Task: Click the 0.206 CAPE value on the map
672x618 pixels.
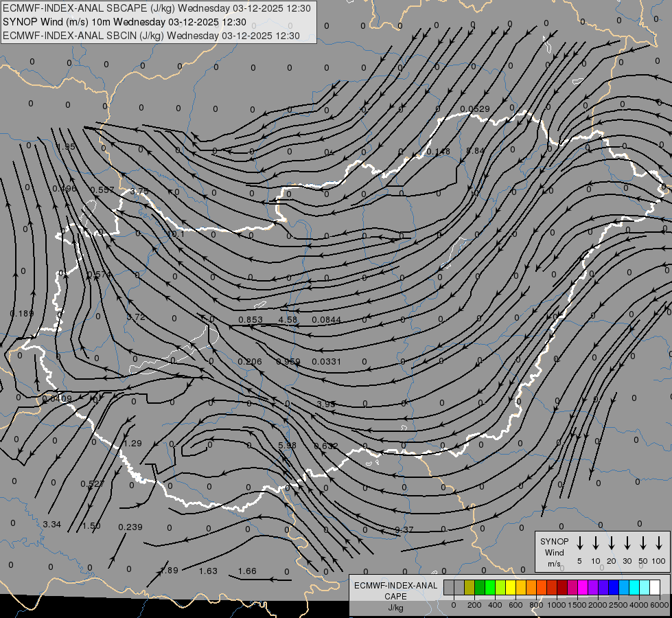Action: coord(249,362)
